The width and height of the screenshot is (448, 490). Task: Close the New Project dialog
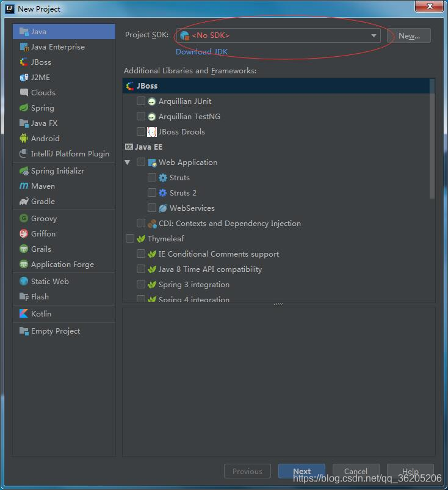pyautogui.click(x=430, y=6)
